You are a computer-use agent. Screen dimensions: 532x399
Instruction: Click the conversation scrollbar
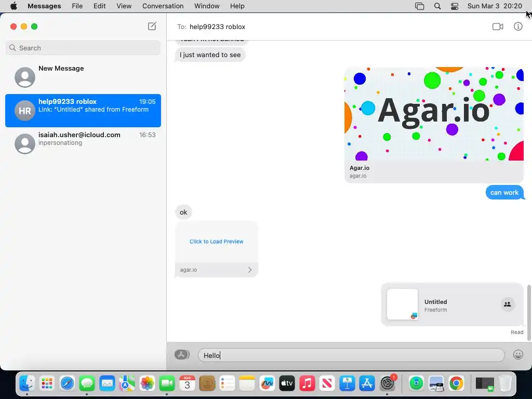click(528, 312)
